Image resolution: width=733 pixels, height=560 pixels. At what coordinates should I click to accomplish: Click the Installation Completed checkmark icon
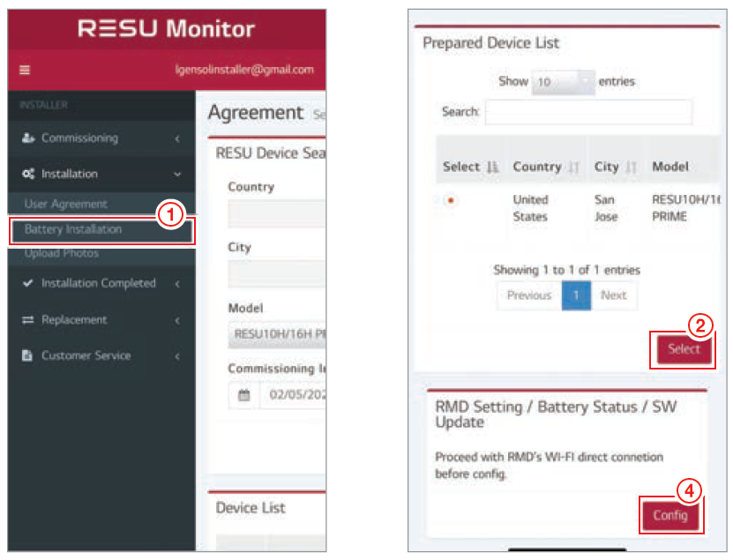(28, 284)
